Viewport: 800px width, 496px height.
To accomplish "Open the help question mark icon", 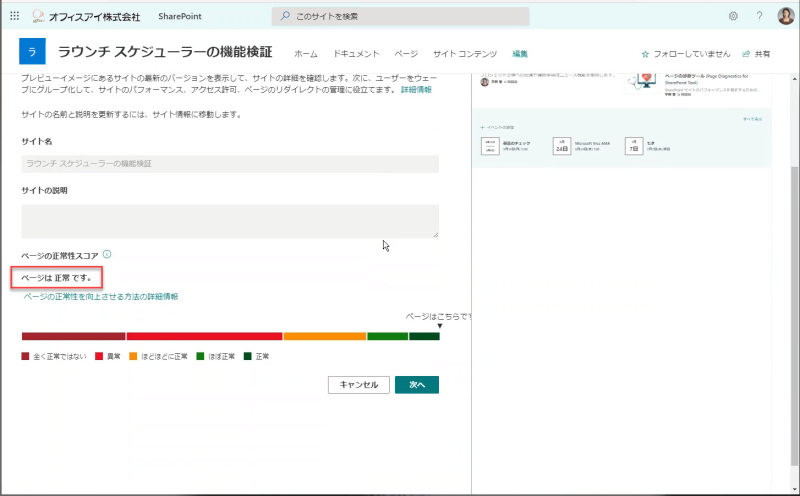I will [x=759, y=16].
